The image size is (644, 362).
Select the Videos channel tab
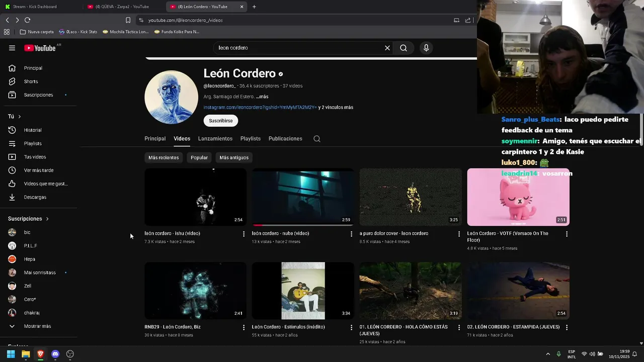[182, 139]
